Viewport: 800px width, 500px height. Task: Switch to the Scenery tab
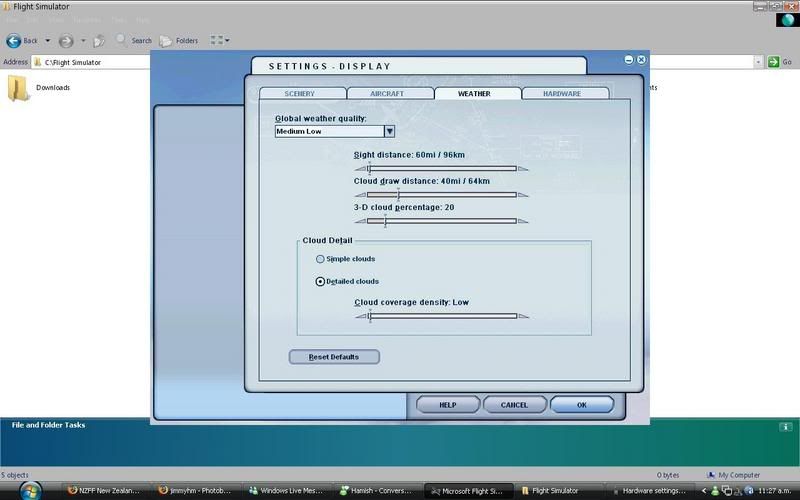300,94
